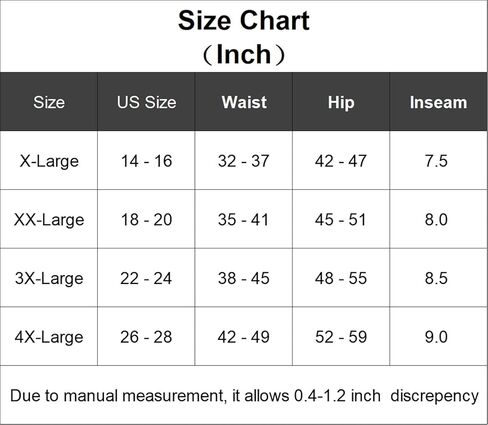
Task: Select the Size column header
Action: (x=49, y=102)
